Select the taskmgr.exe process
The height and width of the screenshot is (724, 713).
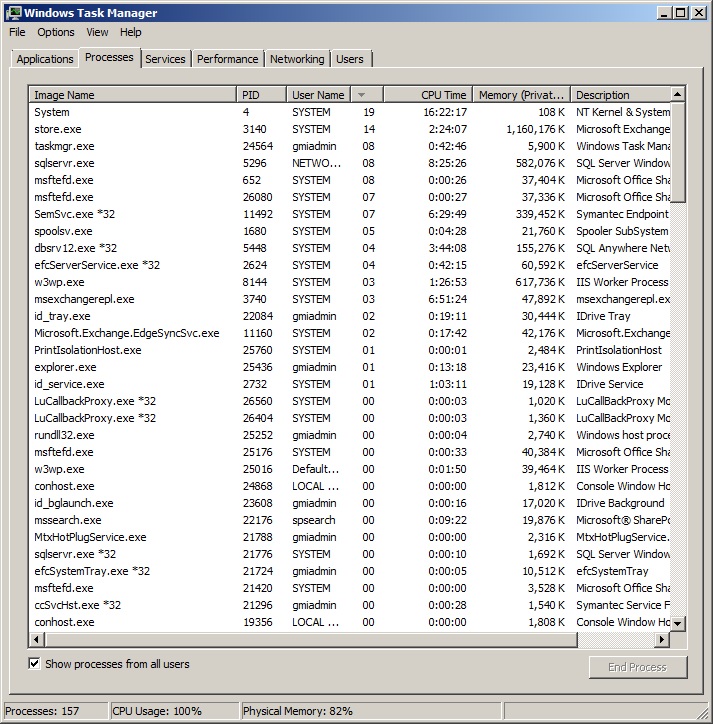[x=350, y=146]
